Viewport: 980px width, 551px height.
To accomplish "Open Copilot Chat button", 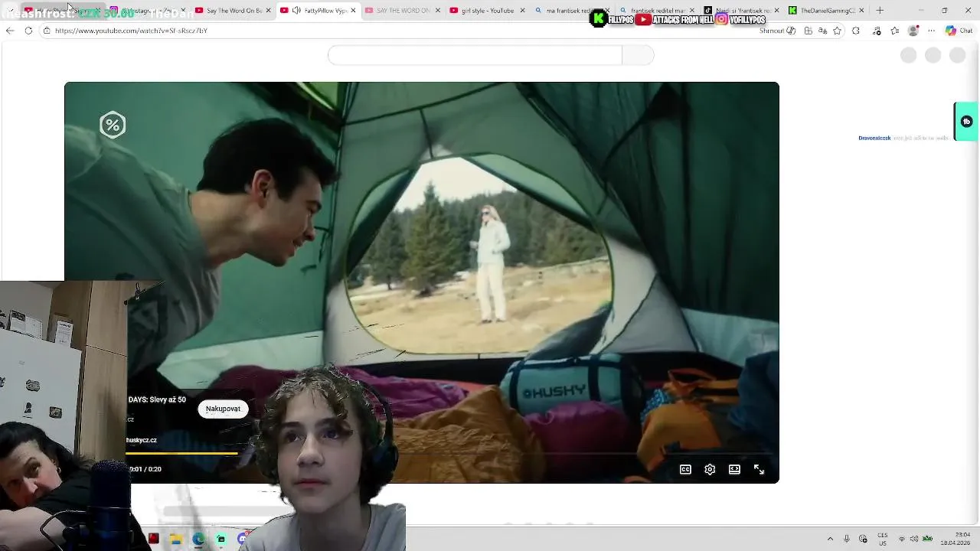I will coord(959,31).
